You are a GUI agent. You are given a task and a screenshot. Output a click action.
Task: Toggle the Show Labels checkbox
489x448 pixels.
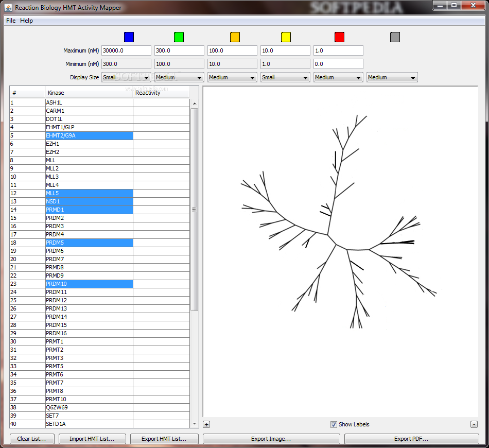[334, 424]
